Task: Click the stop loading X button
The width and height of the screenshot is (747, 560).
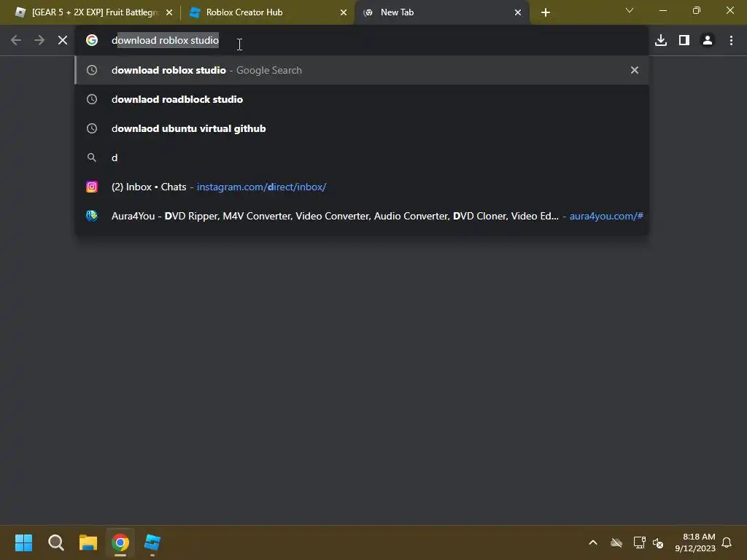Action: tap(63, 41)
